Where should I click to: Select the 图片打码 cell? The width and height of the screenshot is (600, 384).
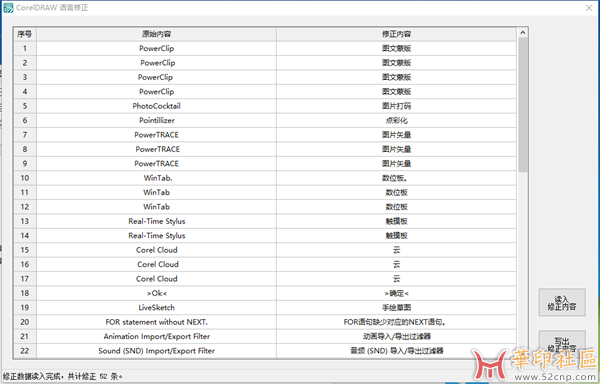coord(396,106)
